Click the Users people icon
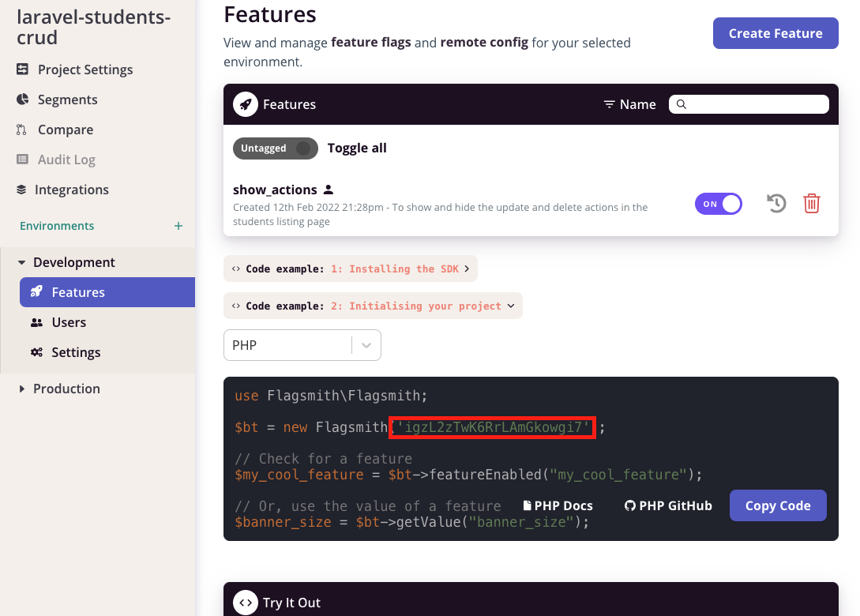 [x=37, y=322]
